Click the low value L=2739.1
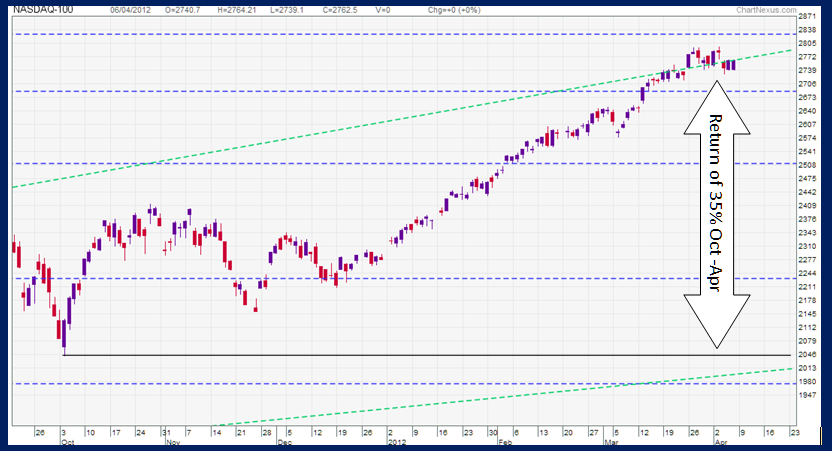This screenshot has height=451, width=832. [287, 10]
